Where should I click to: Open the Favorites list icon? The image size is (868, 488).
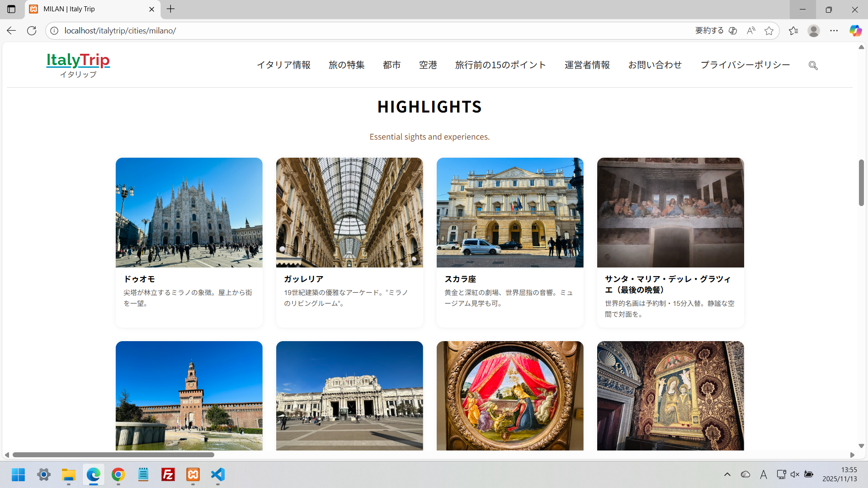click(793, 31)
